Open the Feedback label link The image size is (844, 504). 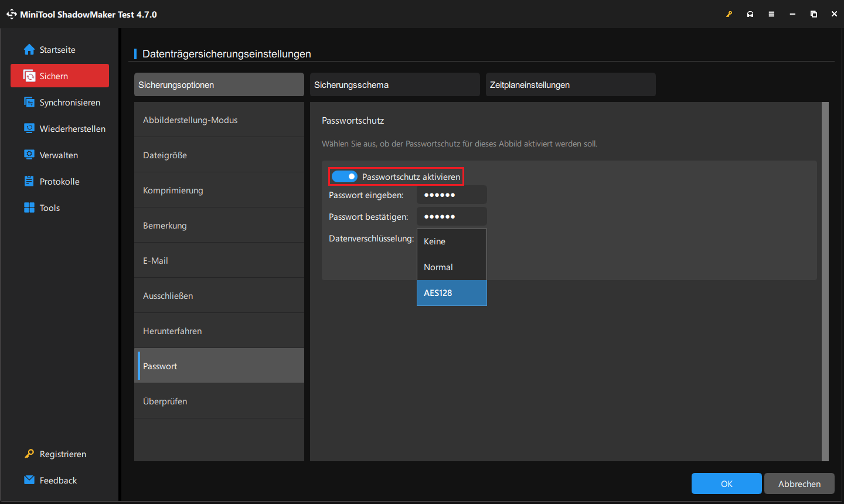(x=58, y=481)
